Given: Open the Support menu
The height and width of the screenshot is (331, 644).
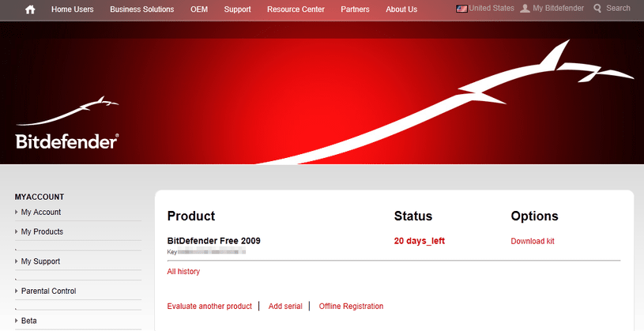Looking at the screenshot, I should (237, 9).
